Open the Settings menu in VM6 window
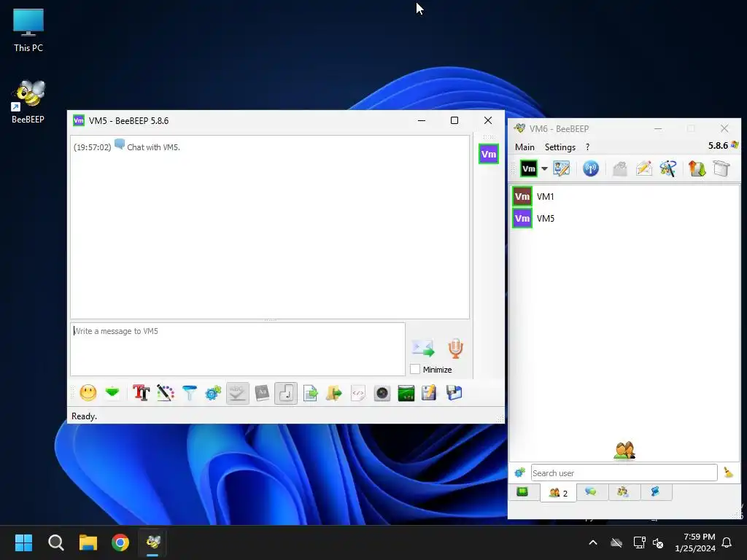This screenshot has width=747, height=560. [560, 147]
